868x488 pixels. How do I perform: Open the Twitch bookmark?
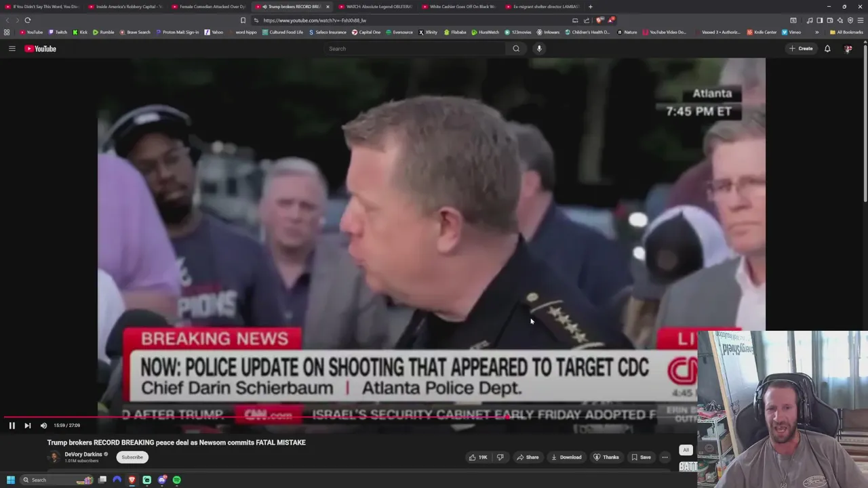click(58, 32)
